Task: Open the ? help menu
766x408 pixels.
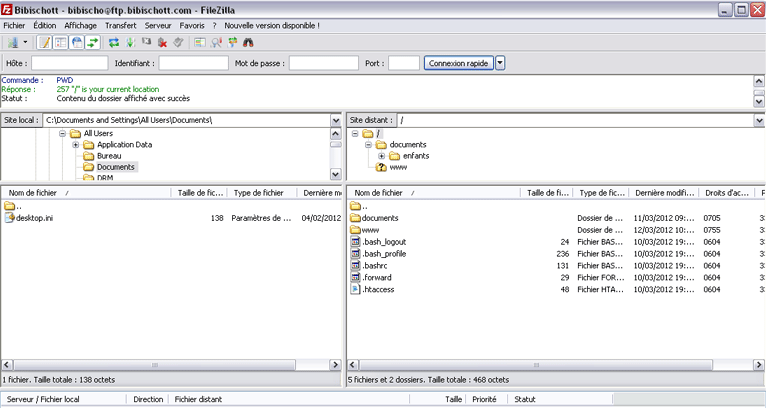Action: tap(214, 25)
